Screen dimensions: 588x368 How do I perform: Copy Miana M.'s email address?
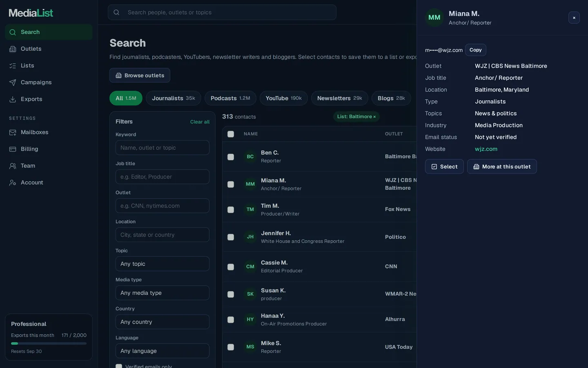(475, 50)
